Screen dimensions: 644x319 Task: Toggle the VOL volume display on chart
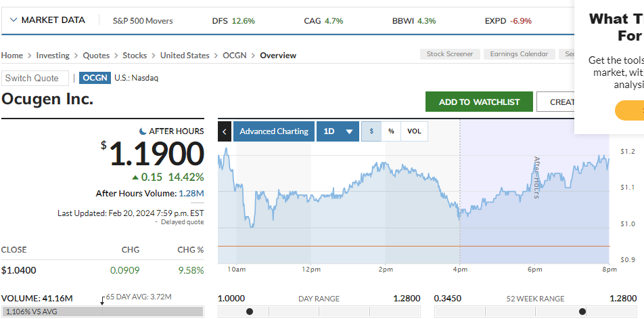tap(414, 131)
